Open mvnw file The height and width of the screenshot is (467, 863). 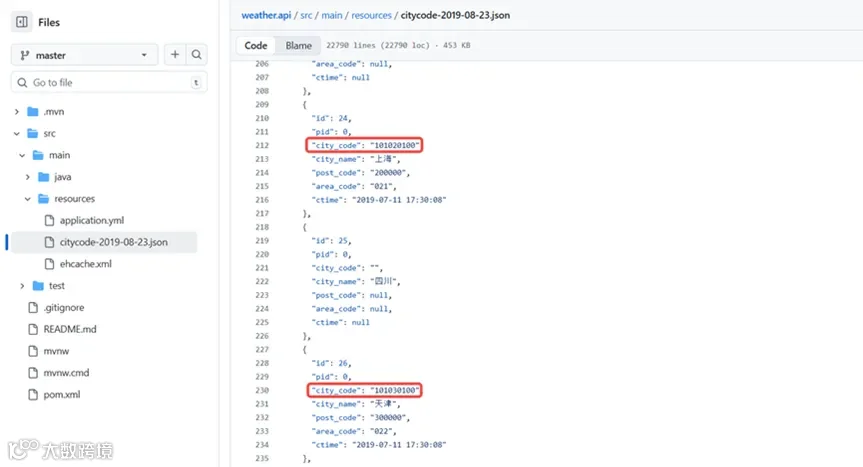click(56, 351)
